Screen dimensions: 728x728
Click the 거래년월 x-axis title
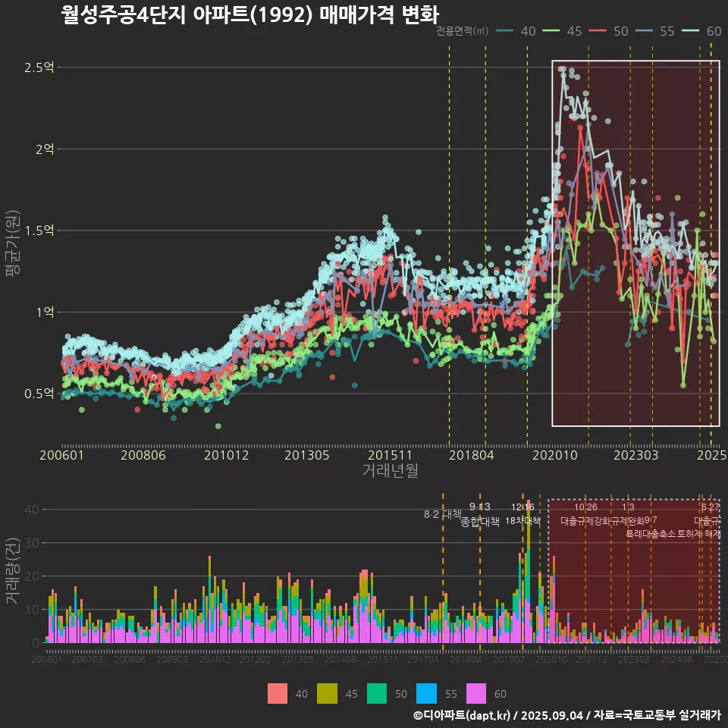point(390,471)
